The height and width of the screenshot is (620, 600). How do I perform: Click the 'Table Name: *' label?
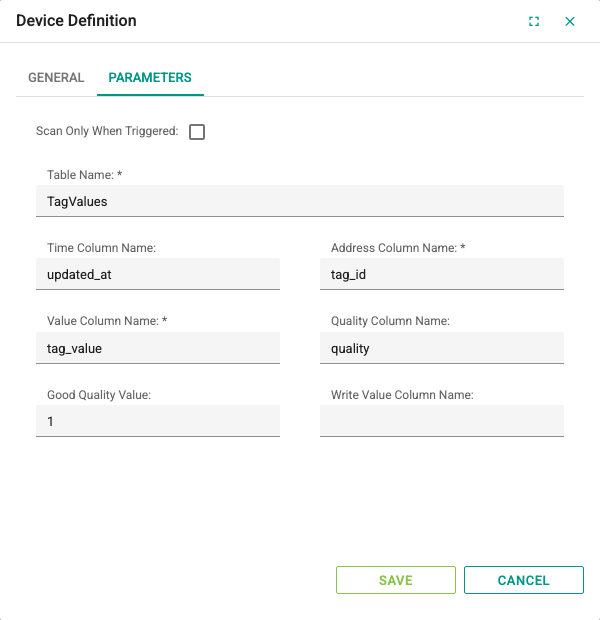[85, 175]
